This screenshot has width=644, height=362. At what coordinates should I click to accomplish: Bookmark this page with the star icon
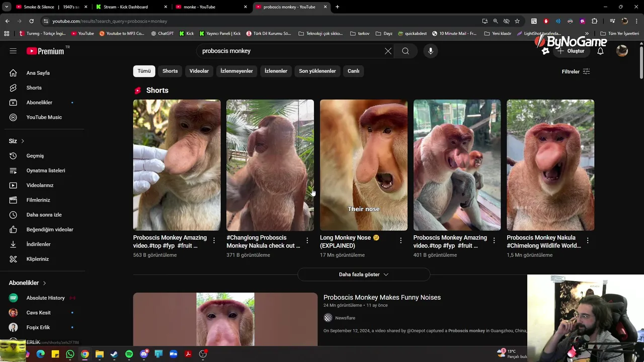pyautogui.click(x=517, y=21)
